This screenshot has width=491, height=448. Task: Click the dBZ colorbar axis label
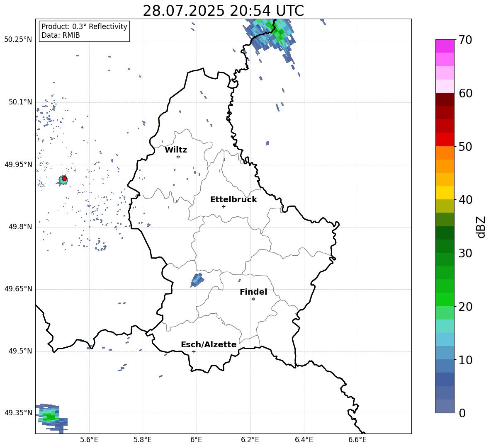[481, 227]
